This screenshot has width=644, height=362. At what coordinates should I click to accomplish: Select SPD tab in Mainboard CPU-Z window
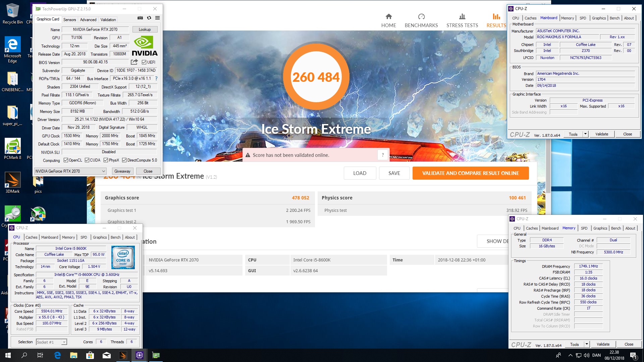pyautogui.click(x=583, y=18)
